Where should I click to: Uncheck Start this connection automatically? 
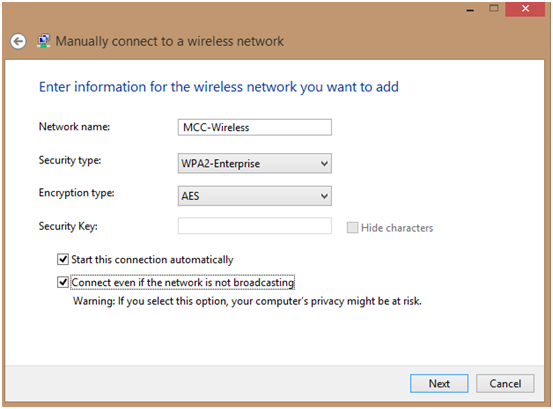point(63,260)
